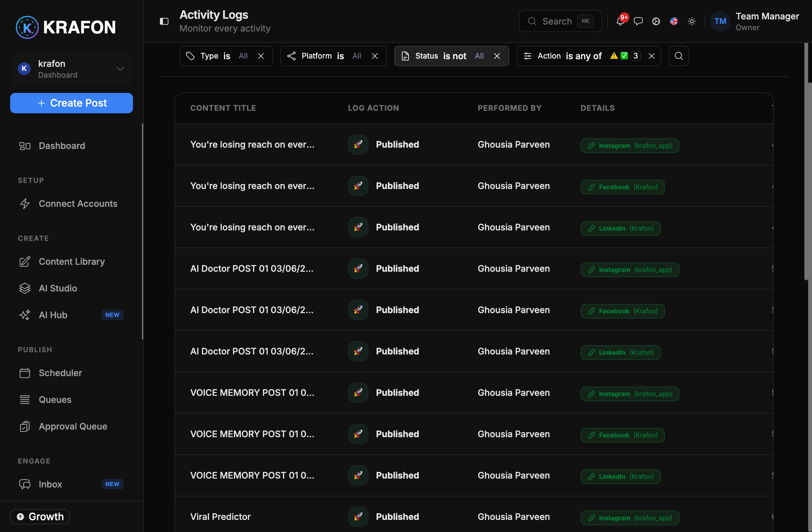The image size is (812, 532).
Task: Open LinkedIn link in 'losing reach' row
Action: point(620,228)
